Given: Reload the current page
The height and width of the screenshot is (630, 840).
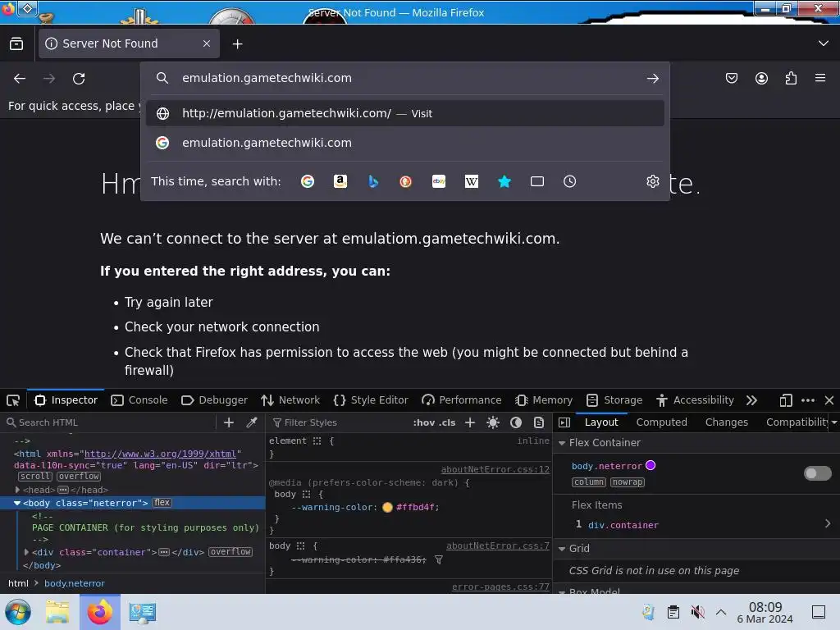Looking at the screenshot, I should [79, 79].
